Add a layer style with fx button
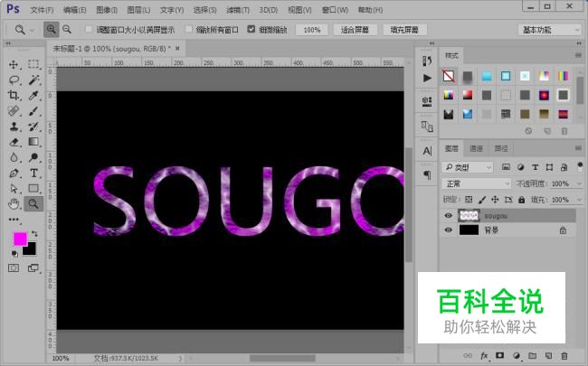 click(485, 355)
